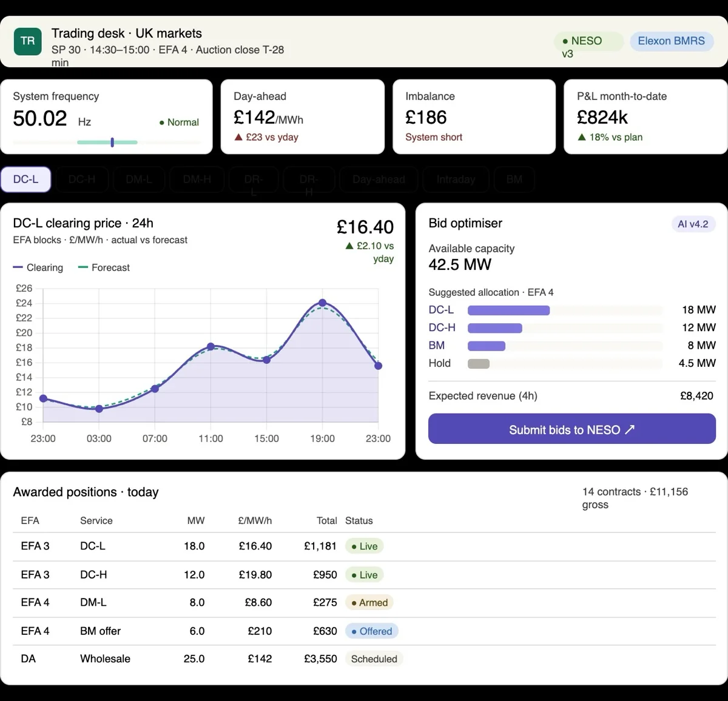Submit bids to NESO
Image resolution: width=728 pixels, height=701 pixels.
coord(572,430)
